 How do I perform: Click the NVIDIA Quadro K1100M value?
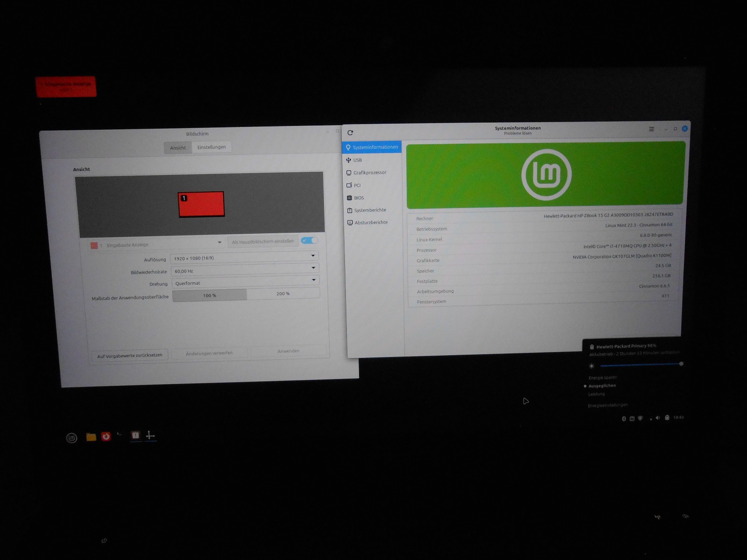(x=622, y=256)
